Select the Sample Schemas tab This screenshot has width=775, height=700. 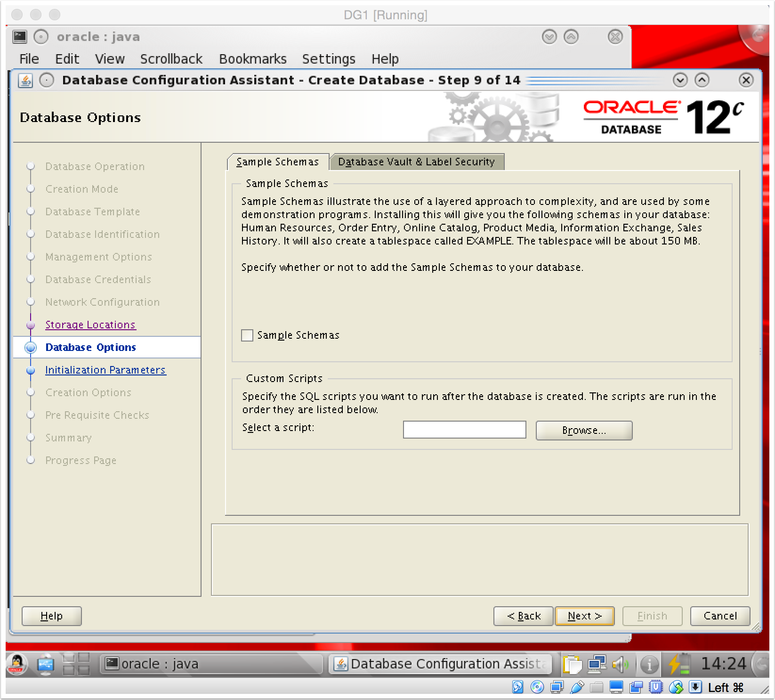coord(277,162)
